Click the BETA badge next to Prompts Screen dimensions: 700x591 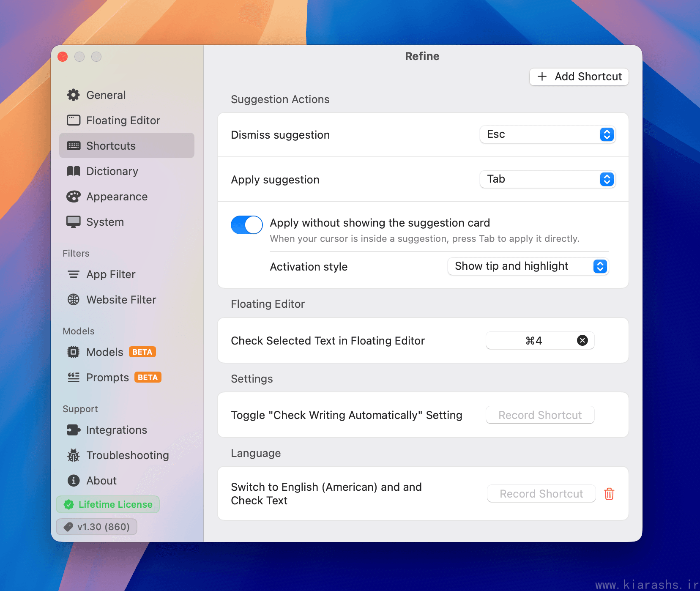tap(148, 378)
